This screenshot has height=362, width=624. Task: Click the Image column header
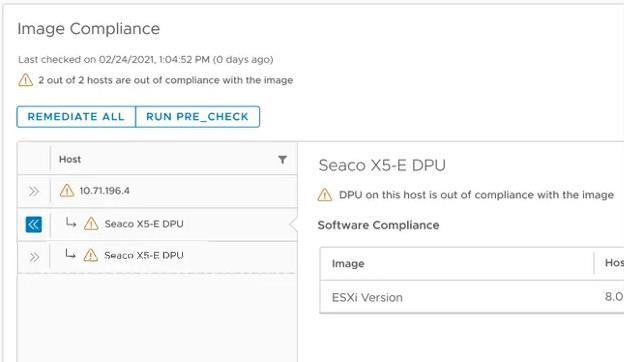pyautogui.click(x=348, y=263)
